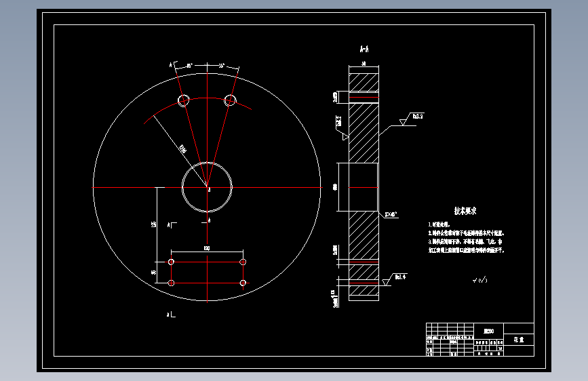Click the general roughness checkmark symbol under the requirements
The width and height of the screenshot is (588, 381).
click(x=480, y=280)
